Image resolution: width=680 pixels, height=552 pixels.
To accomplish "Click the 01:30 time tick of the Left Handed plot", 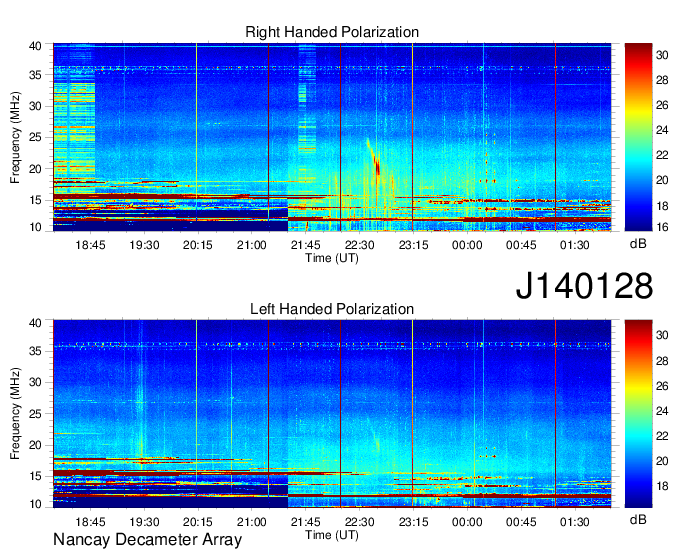I will pos(575,522).
